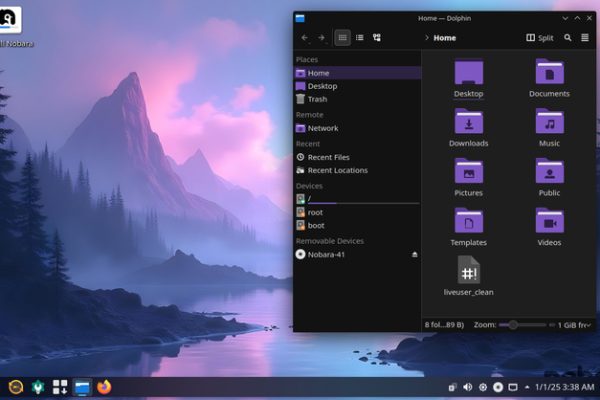Select the / root filesystem device

tap(358, 199)
